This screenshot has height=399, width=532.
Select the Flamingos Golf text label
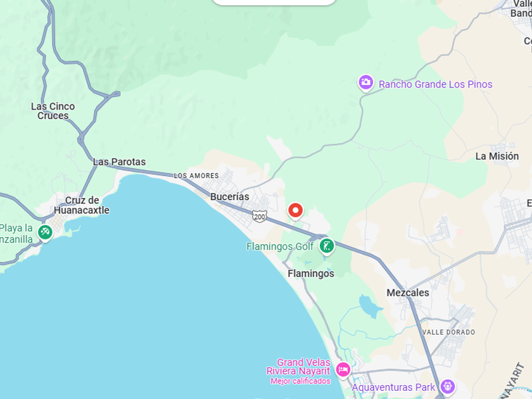pos(280,246)
